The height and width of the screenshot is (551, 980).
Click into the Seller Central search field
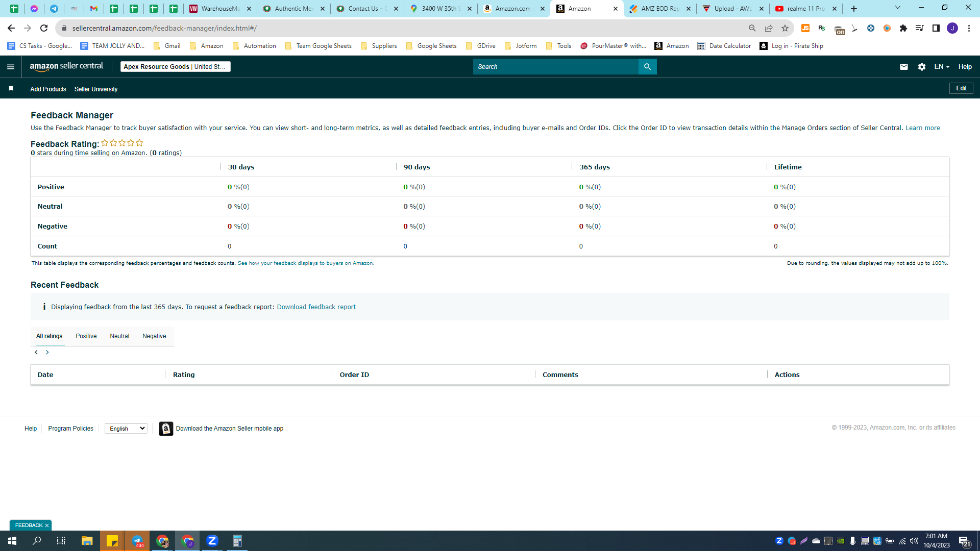coord(555,67)
